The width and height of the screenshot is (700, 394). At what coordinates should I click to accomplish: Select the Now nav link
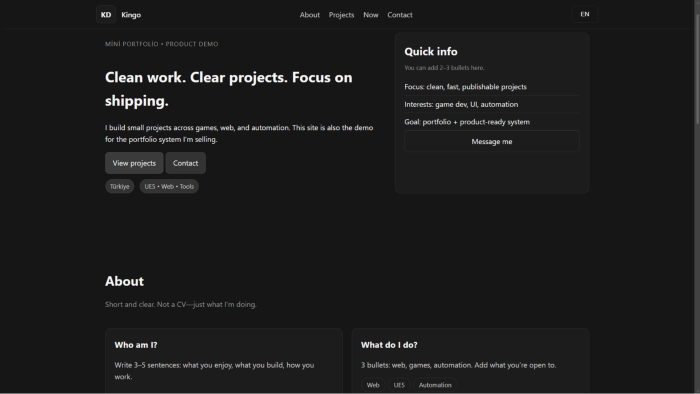point(371,15)
